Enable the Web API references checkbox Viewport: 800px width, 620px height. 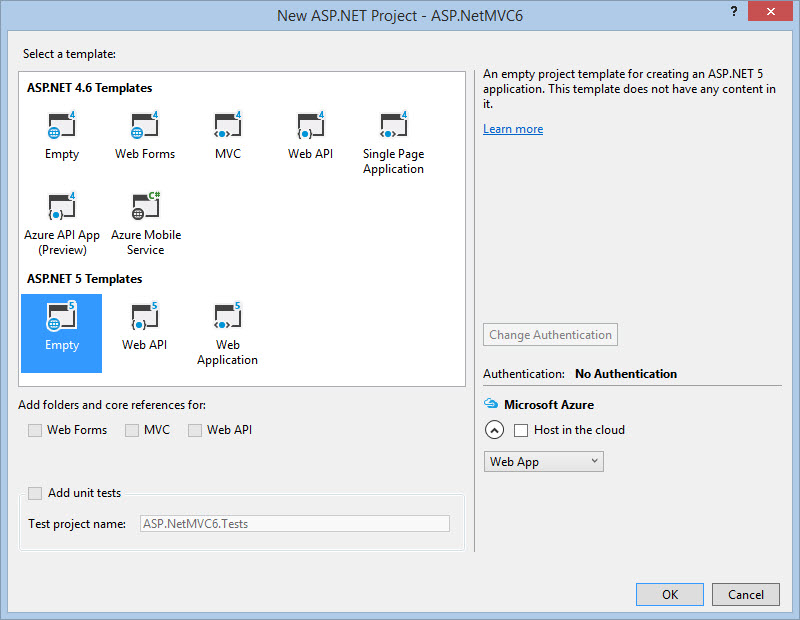(x=194, y=430)
